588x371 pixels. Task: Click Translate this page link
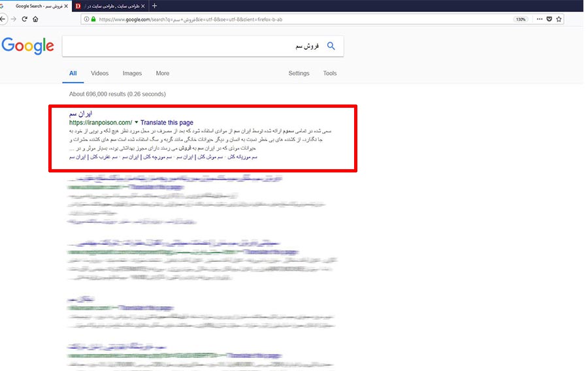(167, 123)
